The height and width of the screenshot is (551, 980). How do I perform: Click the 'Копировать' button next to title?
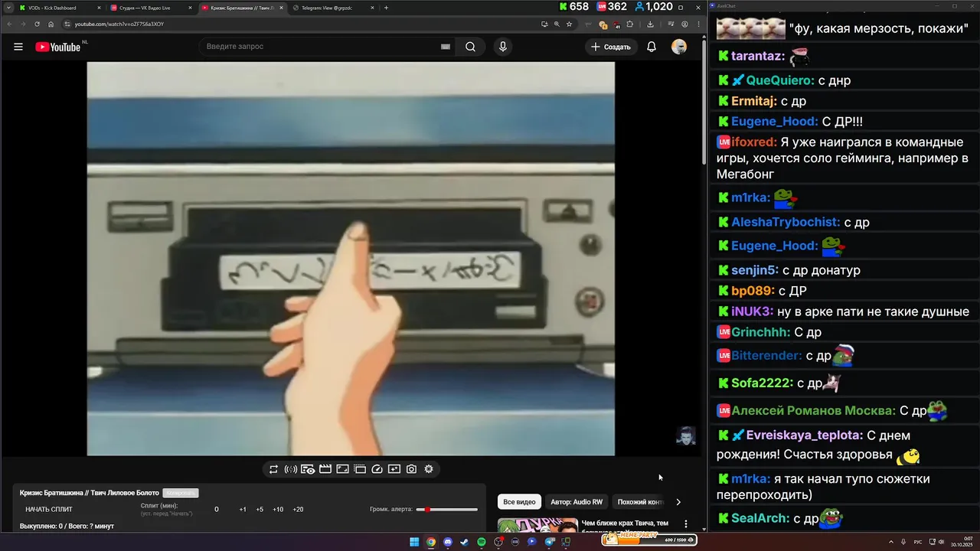pyautogui.click(x=181, y=493)
